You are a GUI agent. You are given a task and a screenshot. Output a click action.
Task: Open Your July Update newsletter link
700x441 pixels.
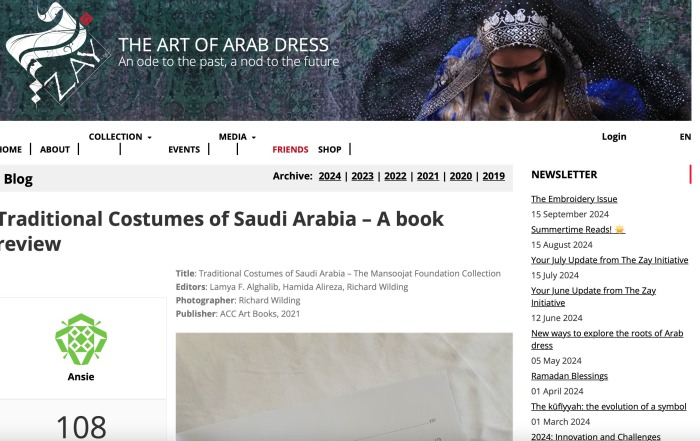(x=609, y=260)
